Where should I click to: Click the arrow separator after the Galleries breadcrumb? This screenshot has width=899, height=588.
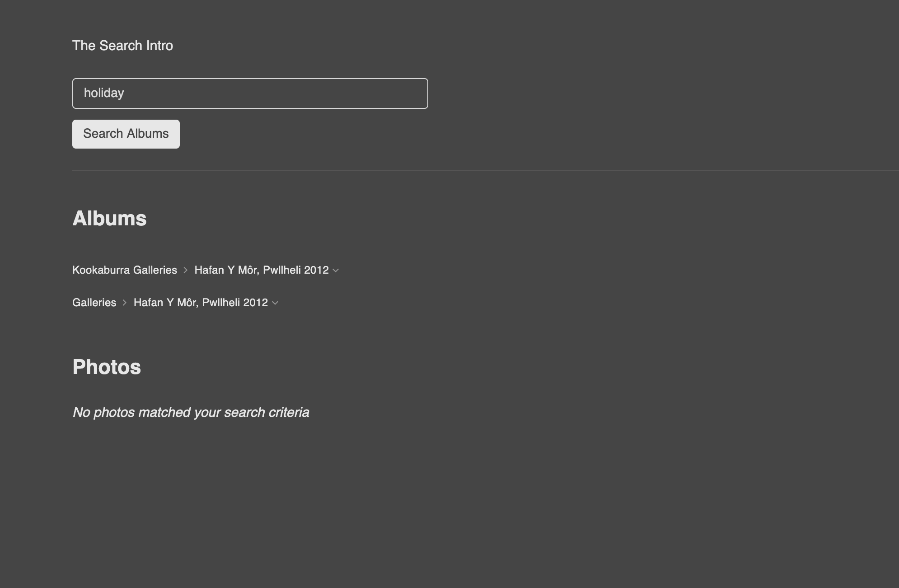(x=125, y=303)
